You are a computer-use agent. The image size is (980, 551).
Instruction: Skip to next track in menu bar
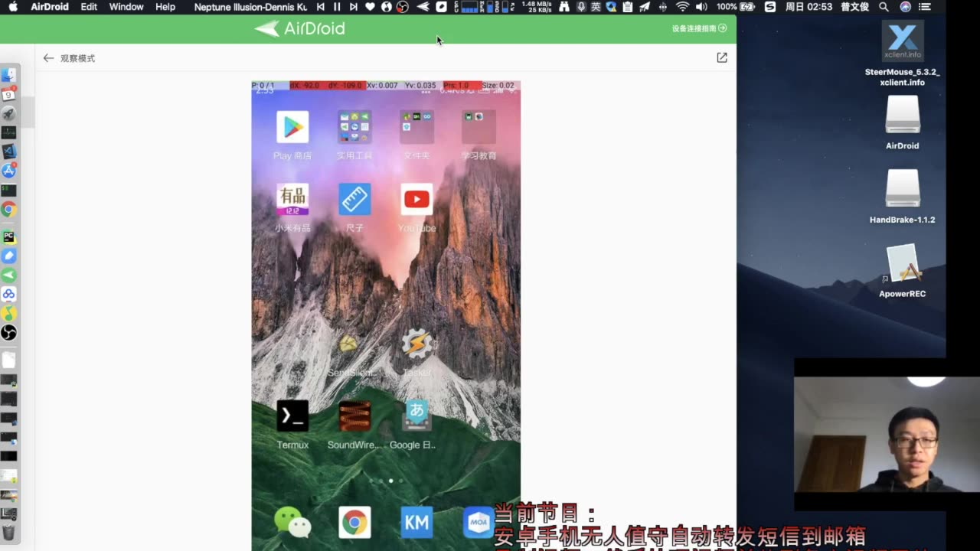353,7
